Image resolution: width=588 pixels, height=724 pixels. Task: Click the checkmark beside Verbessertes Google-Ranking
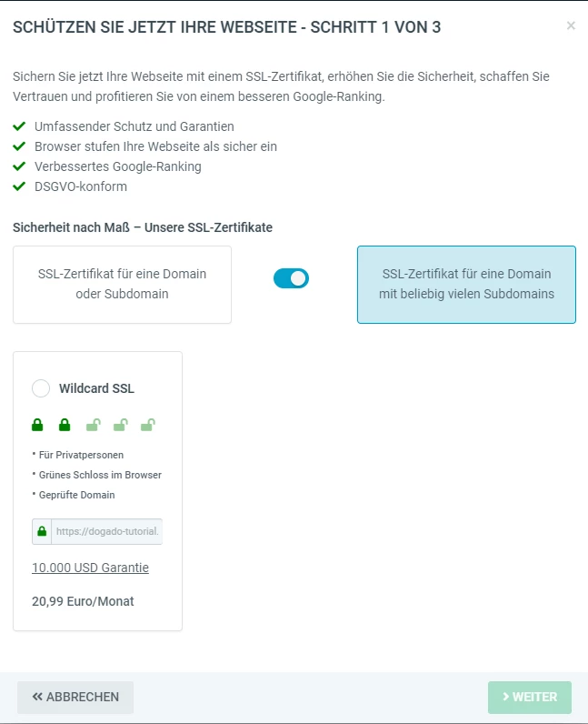(x=19, y=166)
